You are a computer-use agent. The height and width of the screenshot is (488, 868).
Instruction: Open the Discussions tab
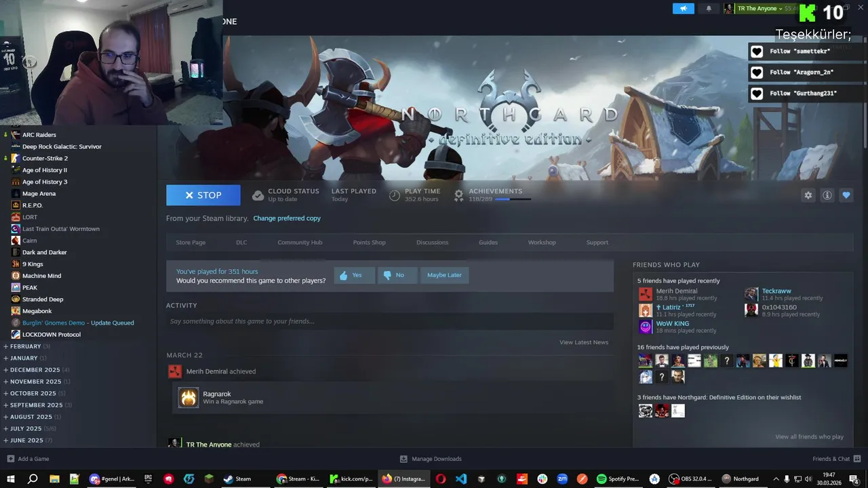click(x=432, y=243)
